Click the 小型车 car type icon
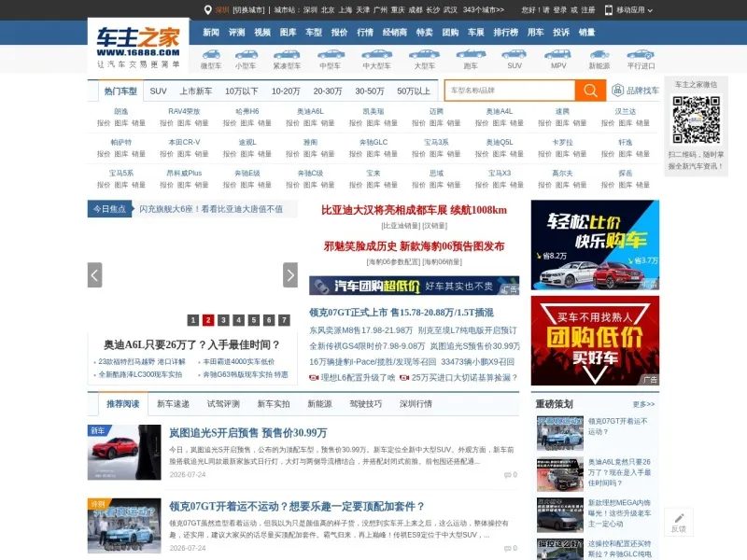Screen dimensions: 747x560 point(246,54)
